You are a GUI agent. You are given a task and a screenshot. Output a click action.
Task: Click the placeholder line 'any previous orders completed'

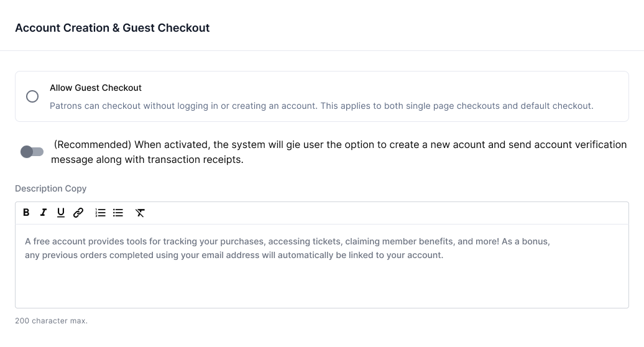pyautogui.click(x=234, y=256)
